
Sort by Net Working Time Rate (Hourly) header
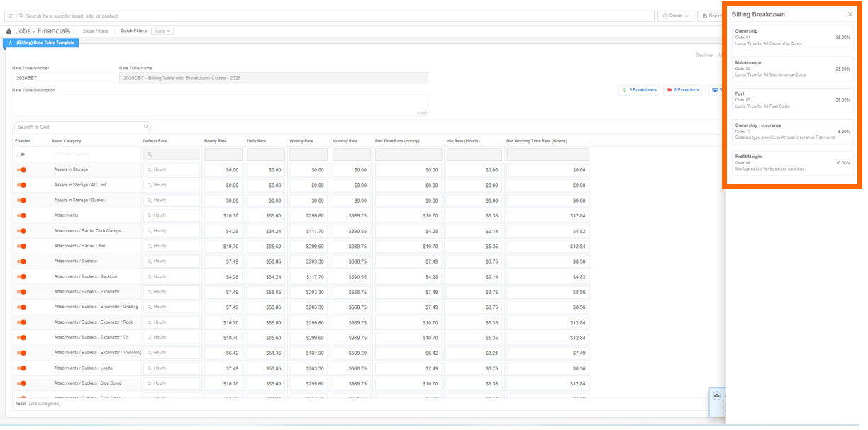click(x=537, y=141)
